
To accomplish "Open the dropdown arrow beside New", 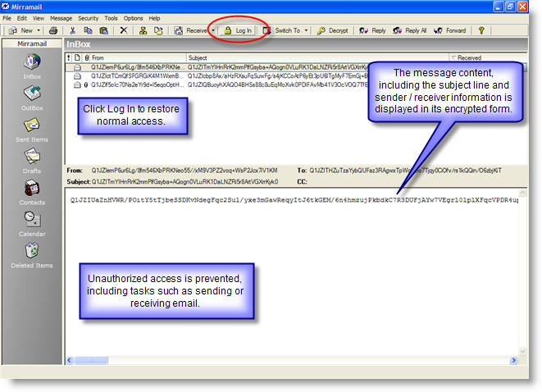I will tap(39, 30).
